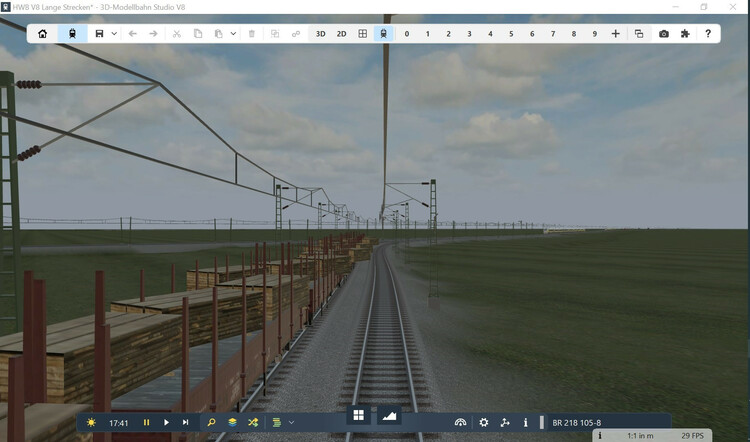Image resolution: width=750 pixels, height=442 pixels.
Task: Toggle the train cab view button
Action: click(x=384, y=33)
